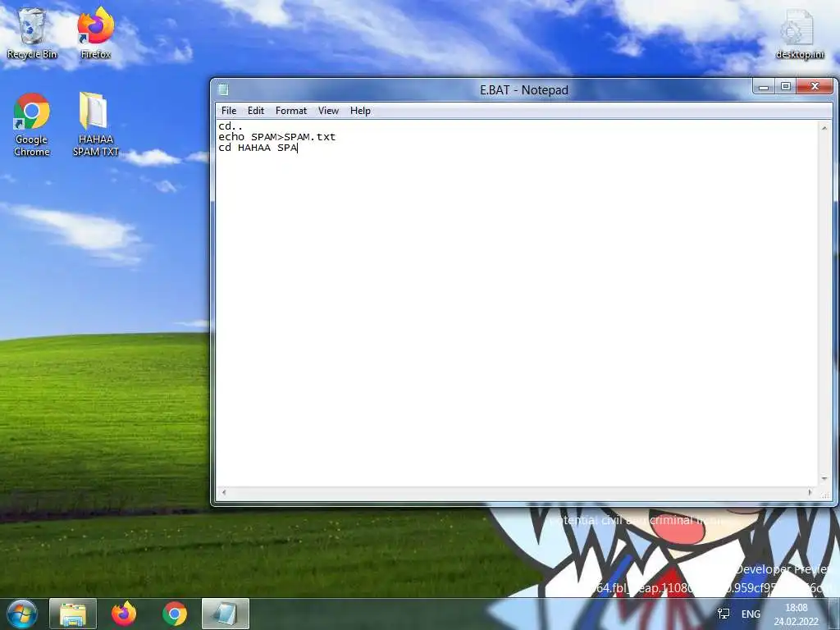Click the Show desktop button at taskbar end
This screenshot has width=840, height=630.
coord(835,614)
